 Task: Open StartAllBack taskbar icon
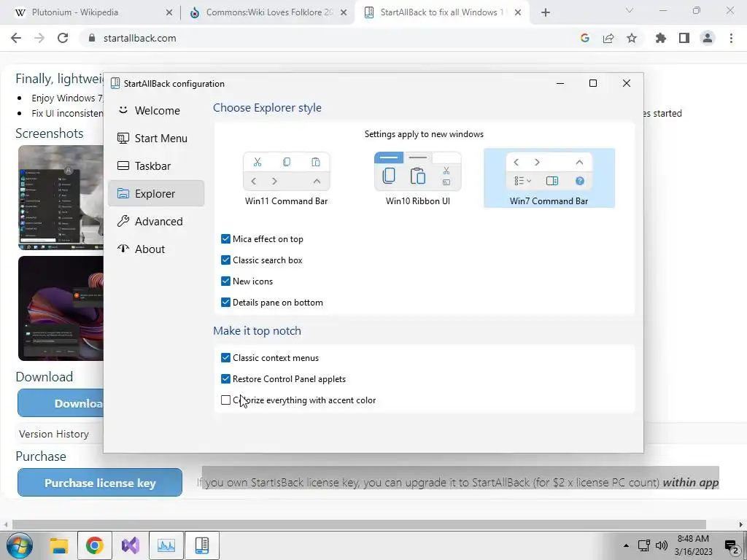202,545
